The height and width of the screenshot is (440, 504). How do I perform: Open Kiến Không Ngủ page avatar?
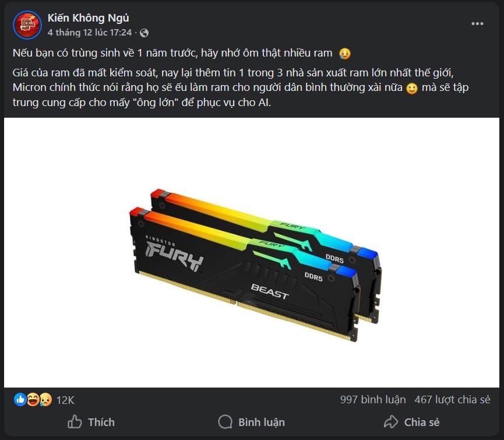click(27, 24)
